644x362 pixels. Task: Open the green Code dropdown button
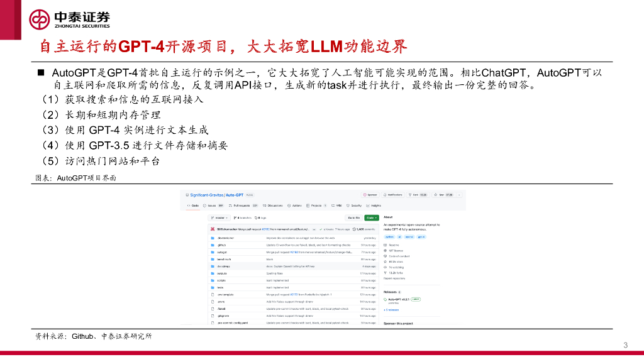click(372, 217)
